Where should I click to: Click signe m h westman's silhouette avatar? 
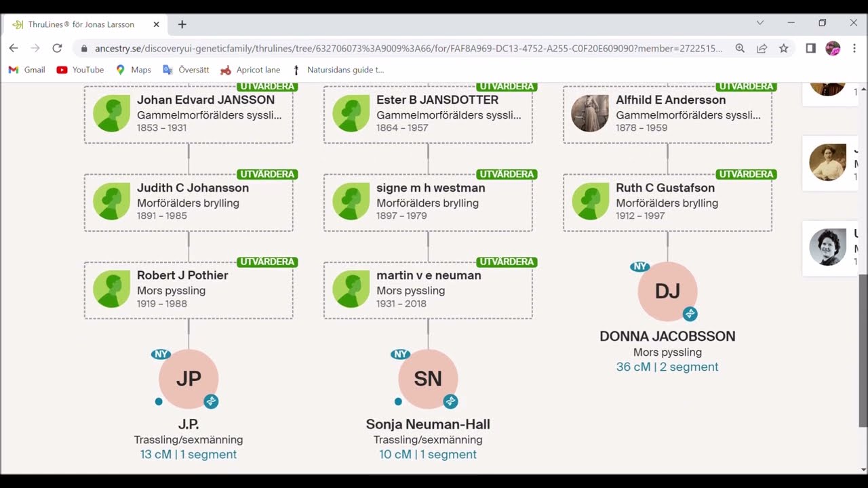(351, 201)
